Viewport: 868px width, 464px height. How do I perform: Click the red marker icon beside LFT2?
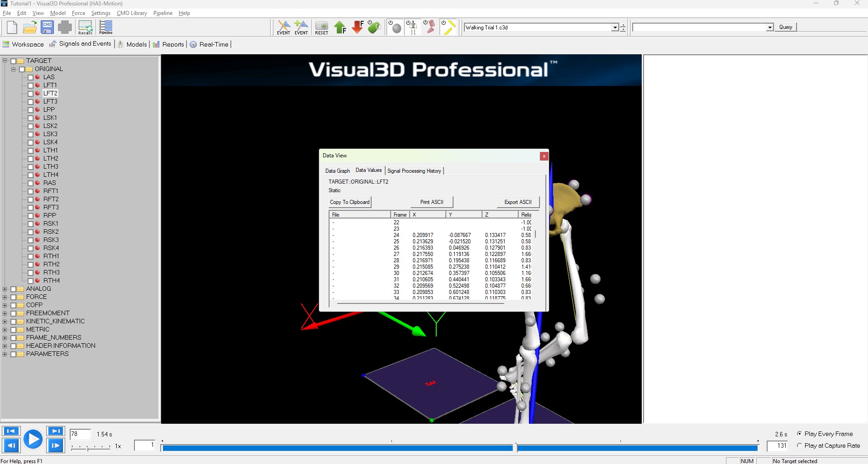[38, 94]
